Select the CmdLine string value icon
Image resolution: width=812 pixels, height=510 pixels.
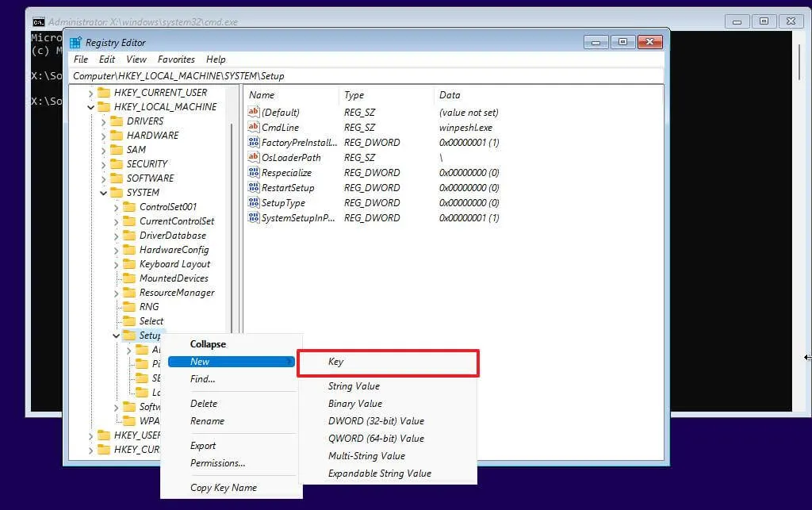252,127
